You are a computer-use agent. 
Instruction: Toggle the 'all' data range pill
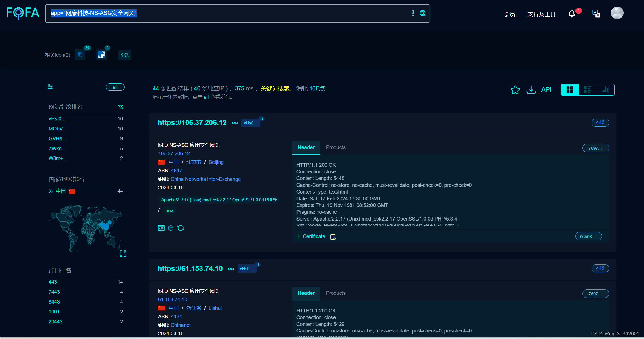tap(115, 87)
